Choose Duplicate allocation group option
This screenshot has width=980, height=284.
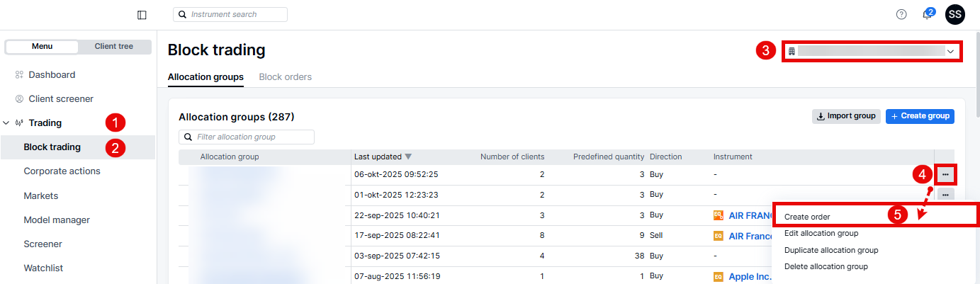click(x=830, y=250)
